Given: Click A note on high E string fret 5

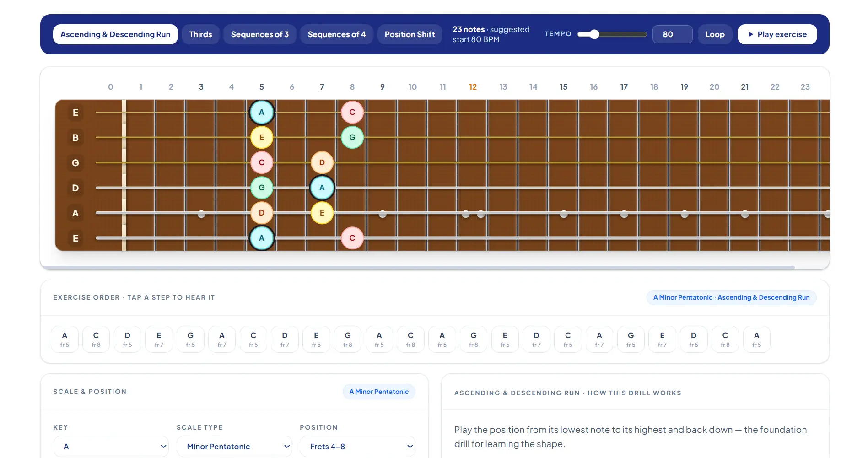Looking at the screenshot, I should (x=262, y=112).
